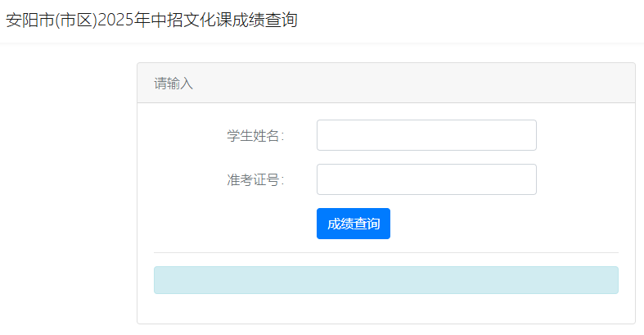Click the 学生姓名 input field
This screenshot has width=644, height=335.
(x=426, y=135)
